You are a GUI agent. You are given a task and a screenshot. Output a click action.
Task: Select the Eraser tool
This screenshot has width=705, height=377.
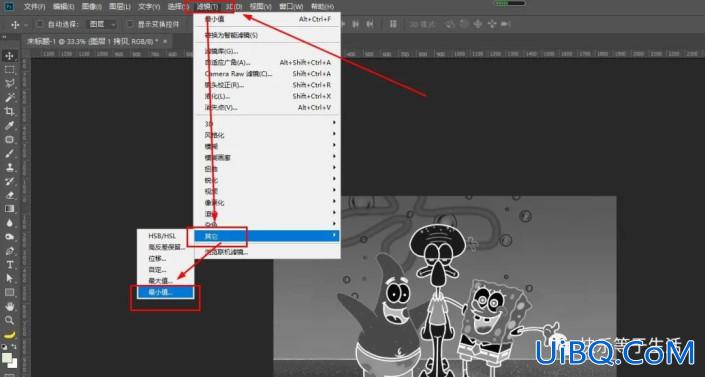[x=9, y=195]
